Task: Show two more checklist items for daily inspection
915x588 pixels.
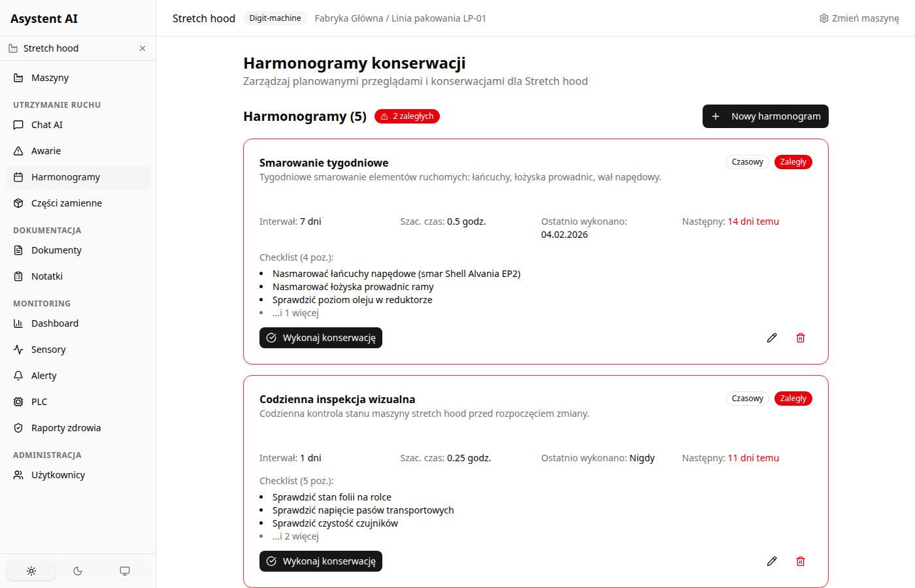Action: click(295, 536)
